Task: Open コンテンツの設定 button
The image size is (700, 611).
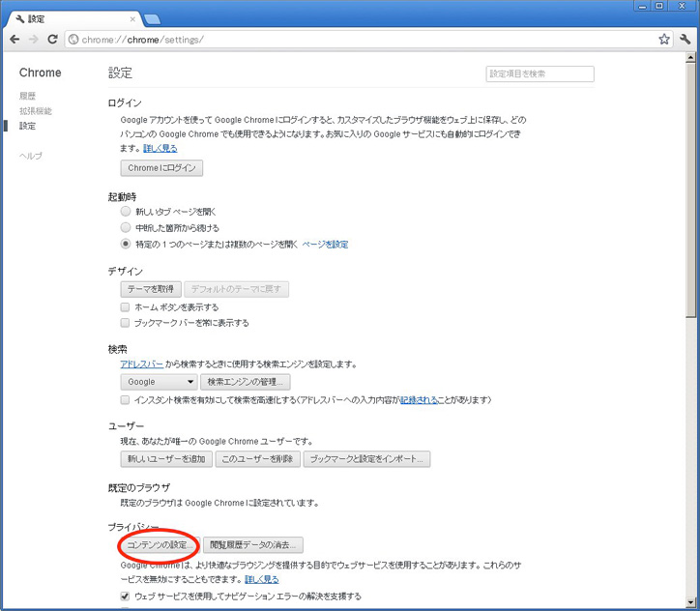Action: tap(160, 545)
